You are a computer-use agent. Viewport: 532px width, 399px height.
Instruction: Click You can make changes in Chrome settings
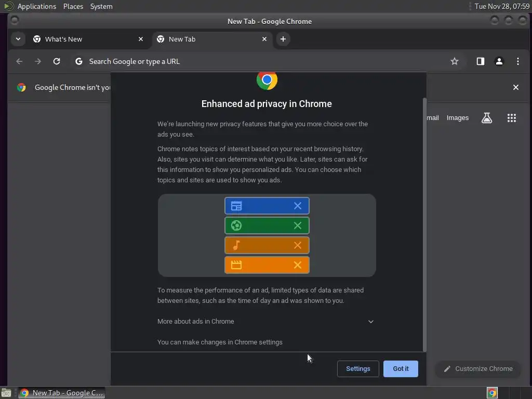coord(220,342)
